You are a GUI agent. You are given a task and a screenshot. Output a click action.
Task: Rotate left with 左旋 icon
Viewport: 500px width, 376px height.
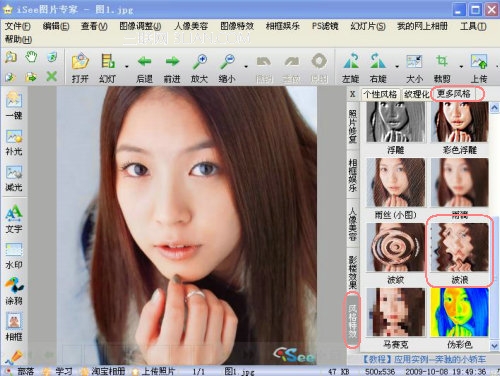[351, 68]
